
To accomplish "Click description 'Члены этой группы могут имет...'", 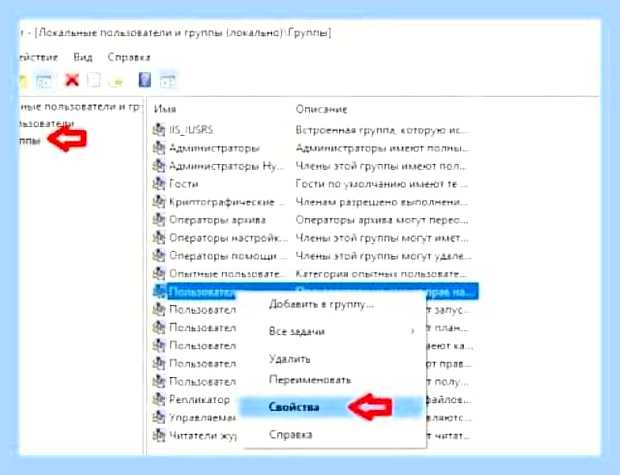I will coord(382,238).
